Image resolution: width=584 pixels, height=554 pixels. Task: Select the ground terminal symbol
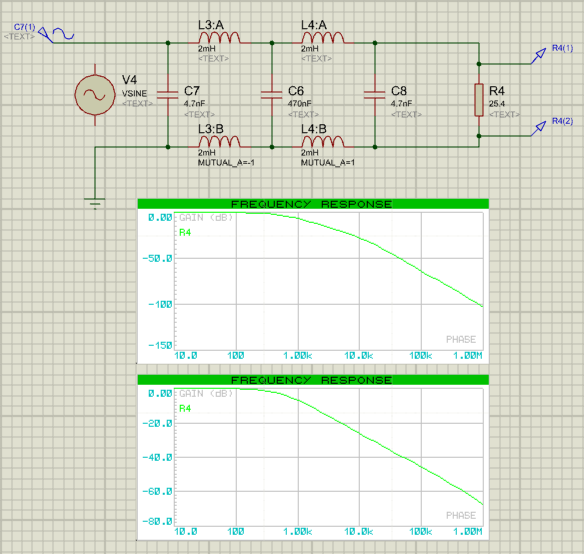pyautogui.click(x=95, y=203)
